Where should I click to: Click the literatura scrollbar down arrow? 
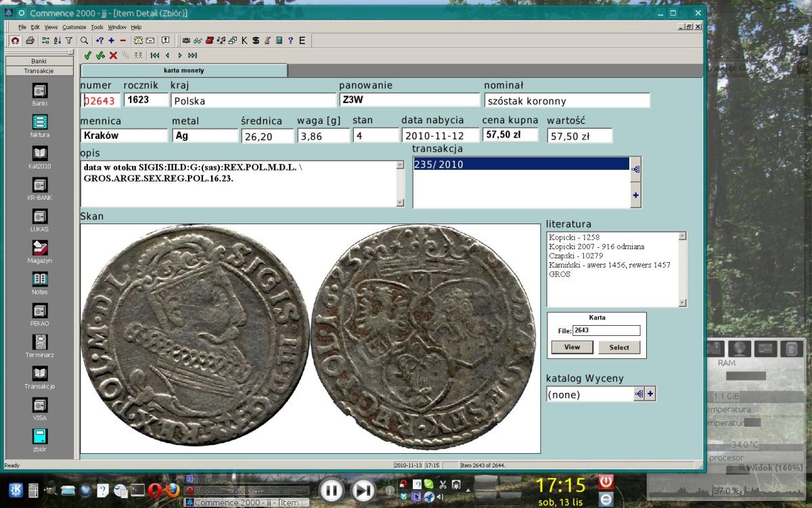click(x=682, y=303)
